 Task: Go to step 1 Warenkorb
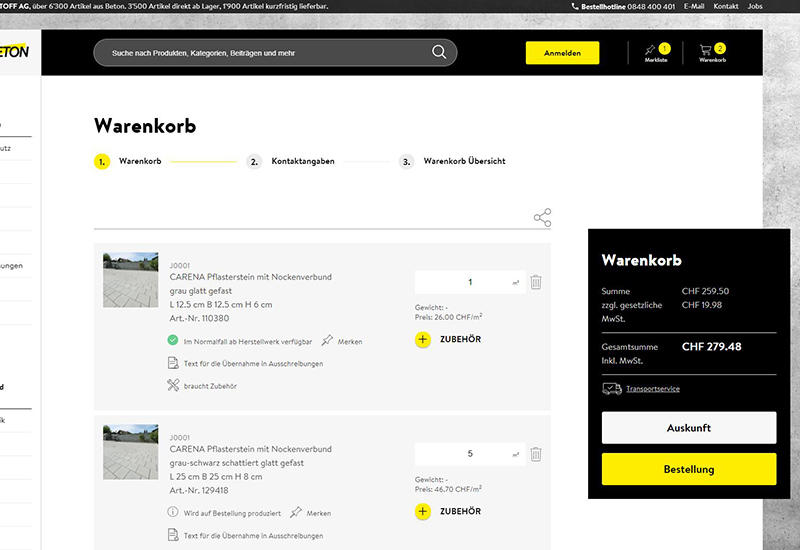128,161
